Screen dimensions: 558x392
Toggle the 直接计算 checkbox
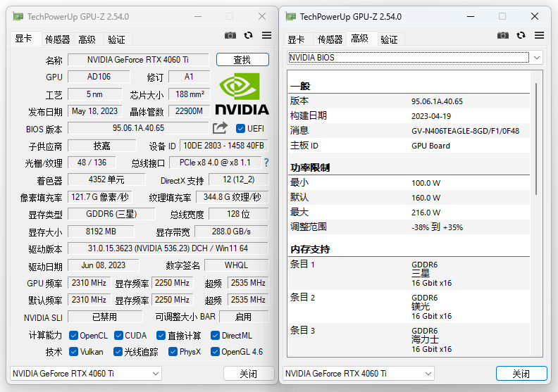(161, 336)
